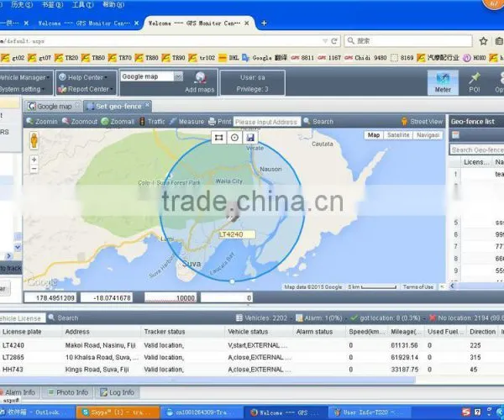504x420 pixels.
Task: Sort by License plate column header
Action: (x=22, y=332)
